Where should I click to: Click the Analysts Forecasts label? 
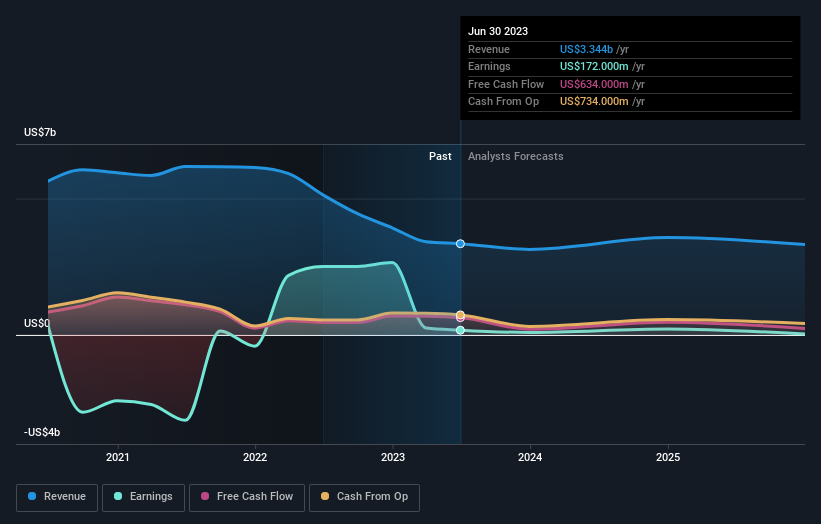coord(516,157)
